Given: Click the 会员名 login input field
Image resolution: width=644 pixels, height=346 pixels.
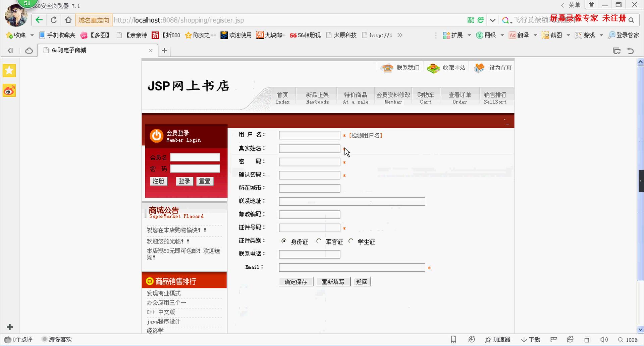Looking at the screenshot, I should [195, 157].
